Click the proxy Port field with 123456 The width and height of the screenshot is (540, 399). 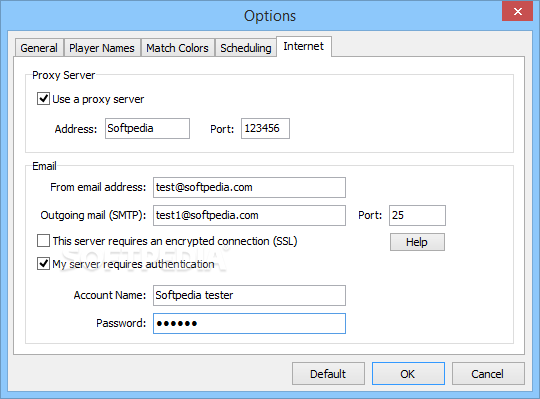click(265, 128)
